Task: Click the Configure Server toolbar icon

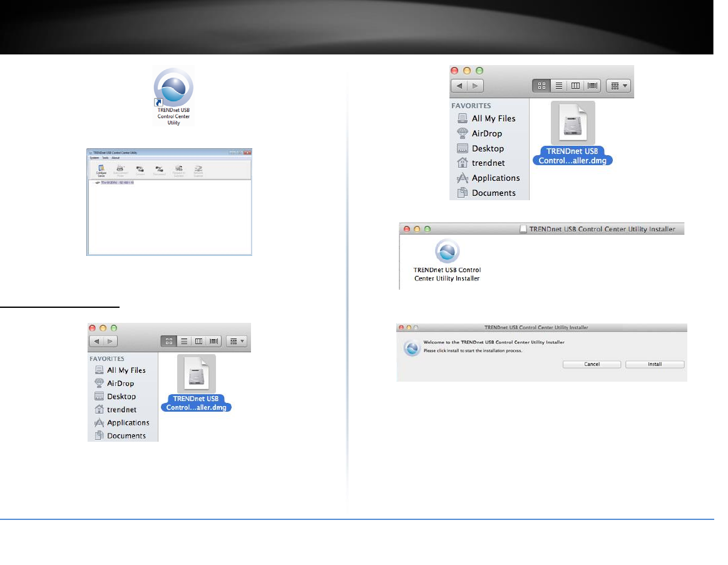Action: pos(101,171)
